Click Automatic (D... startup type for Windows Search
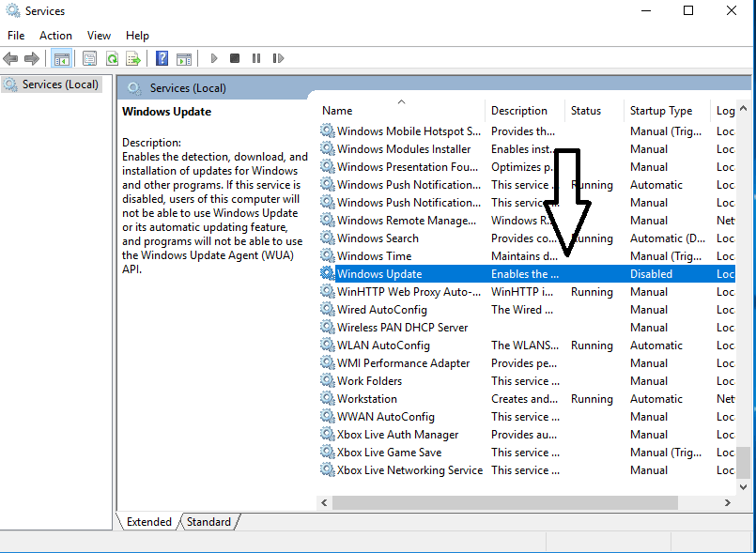The height and width of the screenshot is (553, 756). pyautogui.click(x=668, y=238)
